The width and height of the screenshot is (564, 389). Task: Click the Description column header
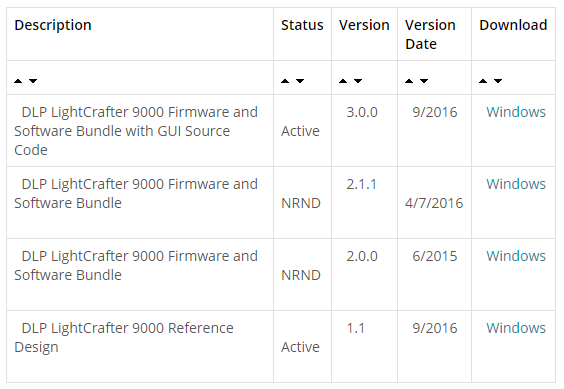[x=53, y=25]
